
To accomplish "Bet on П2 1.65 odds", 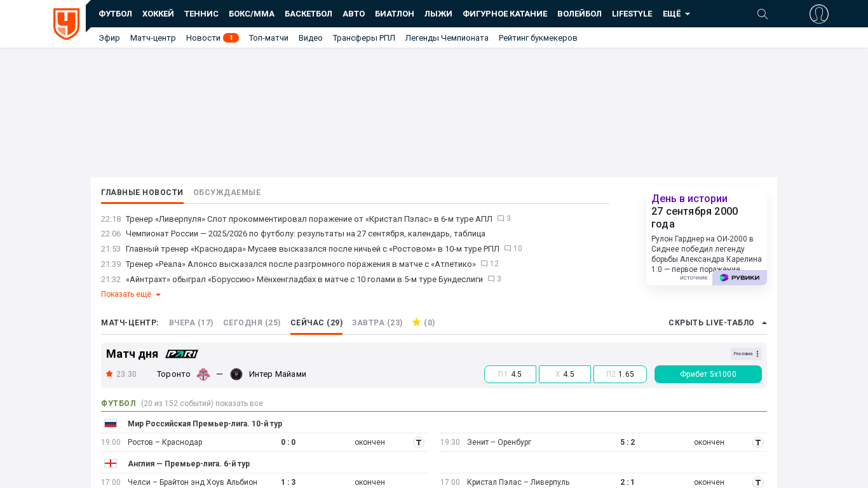I will click(620, 374).
